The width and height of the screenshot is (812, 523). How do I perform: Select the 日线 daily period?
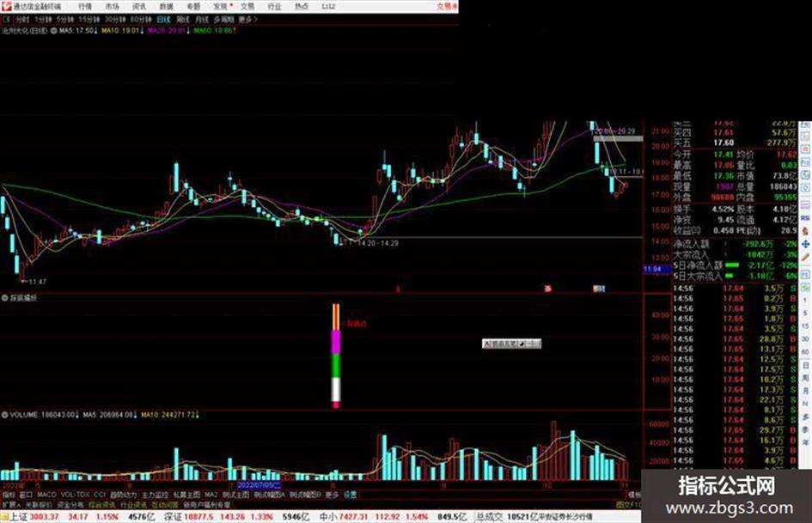tap(163, 19)
